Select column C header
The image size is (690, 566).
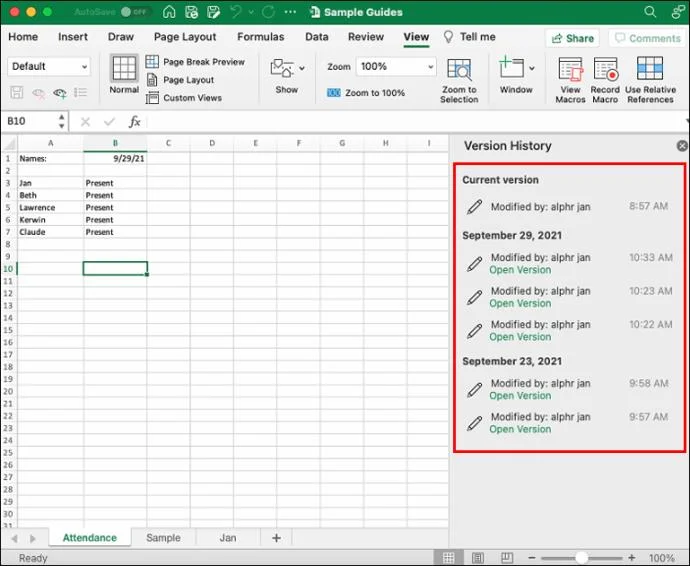tap(168, 143)
